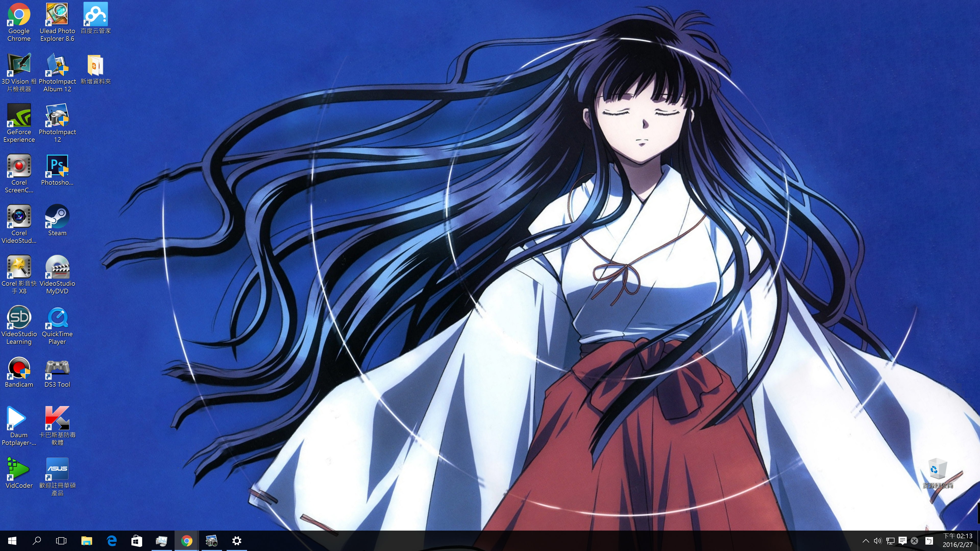Select the VidCoder desktop shortcut

(19, 473)
